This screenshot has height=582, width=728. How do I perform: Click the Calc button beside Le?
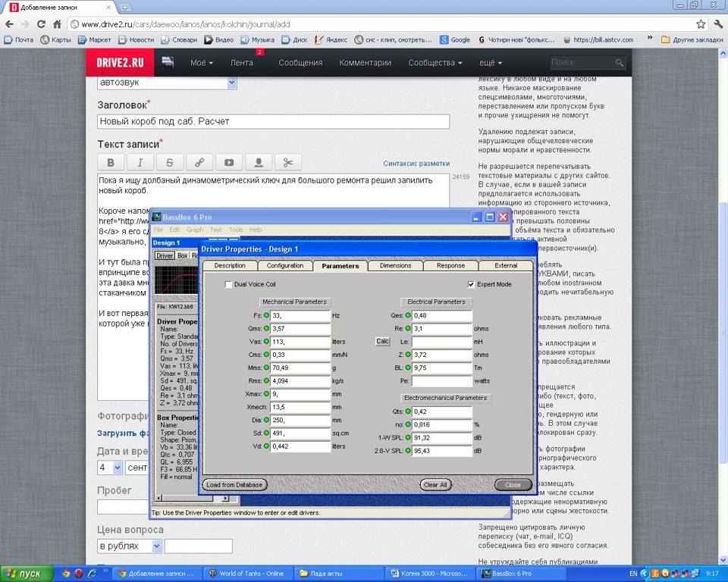pyautogui.click(x=382, y=341)
